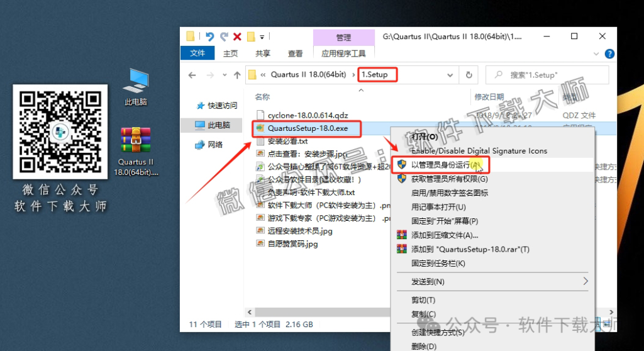Select file 远程安装技术员.jpg
This screenshot has height=351, width=644.
coord(300,231)
